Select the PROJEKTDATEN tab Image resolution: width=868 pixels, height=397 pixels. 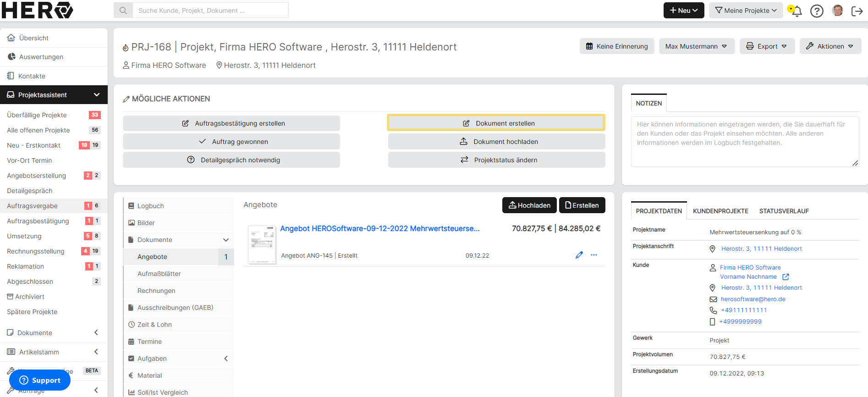click(659, 211)
